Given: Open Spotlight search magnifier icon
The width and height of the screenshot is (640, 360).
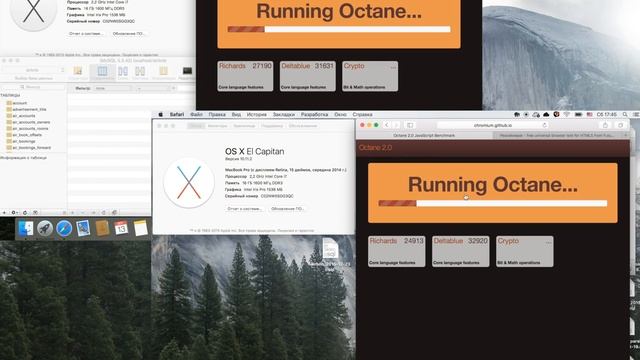Looking at the screenshot, I should coord(625,115).
